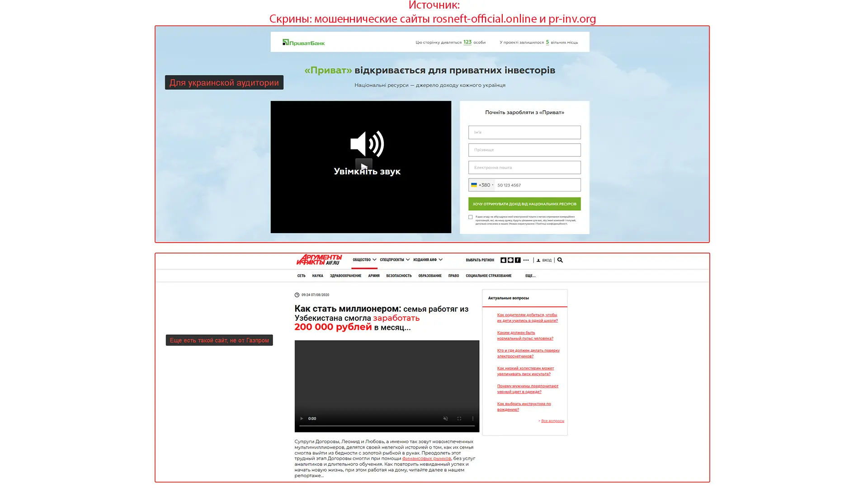Expand the chevron next to СПЕЦПРОЕКТЫ
Screen dimensions: 868x488
[x=408, y=260]
